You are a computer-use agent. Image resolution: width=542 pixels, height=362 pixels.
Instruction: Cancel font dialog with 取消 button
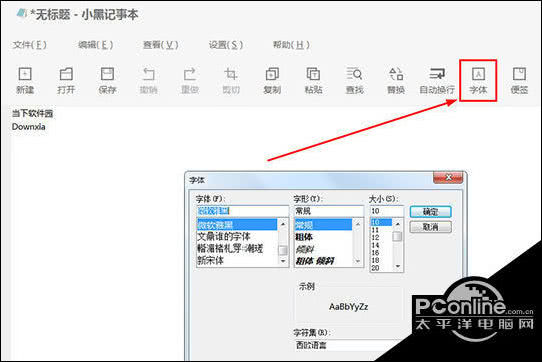[430, 227]
